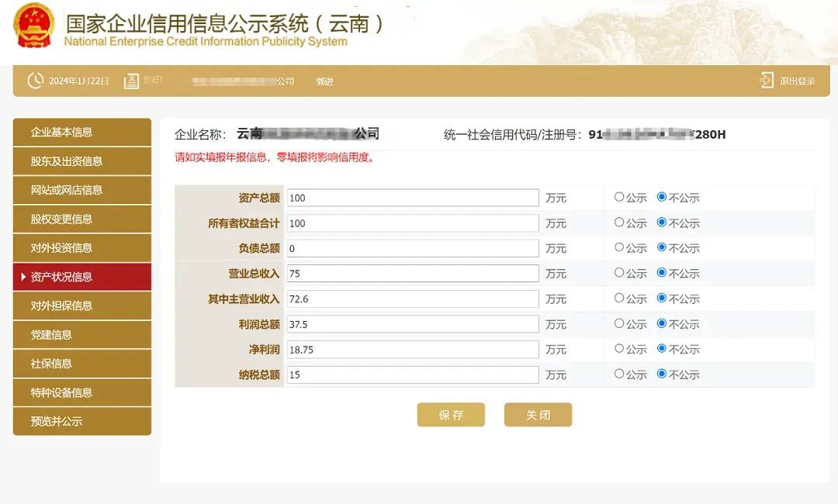Open 社保信息 sidebar item

pos(82,364)
